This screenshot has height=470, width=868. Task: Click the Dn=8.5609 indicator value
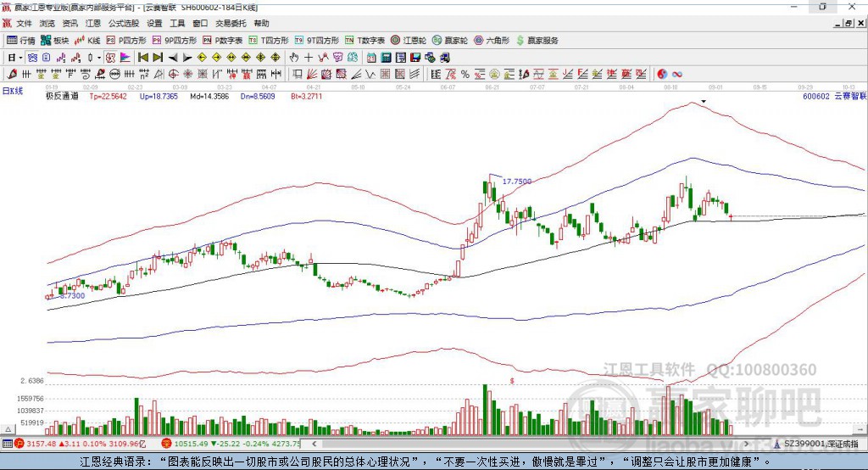click(258, 96)
